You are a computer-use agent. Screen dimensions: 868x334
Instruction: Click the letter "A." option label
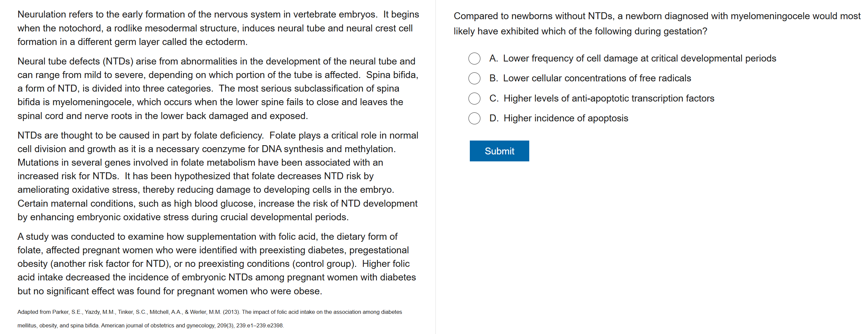click(x=494, y=58)
